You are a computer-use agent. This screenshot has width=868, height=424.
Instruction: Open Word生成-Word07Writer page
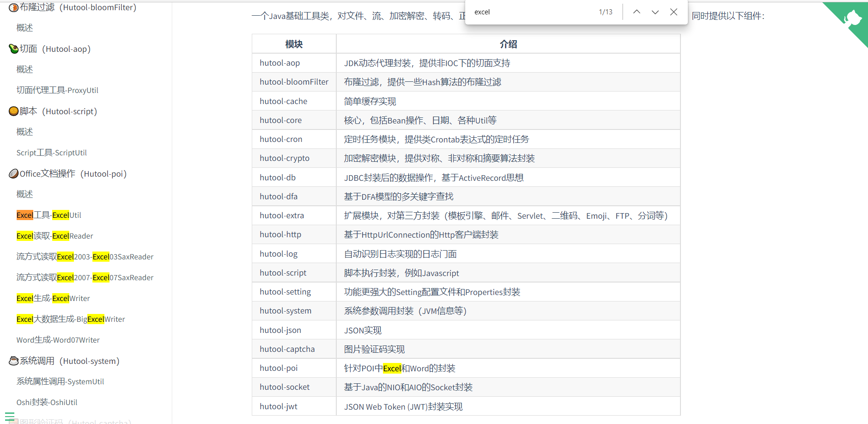point(58,340)
